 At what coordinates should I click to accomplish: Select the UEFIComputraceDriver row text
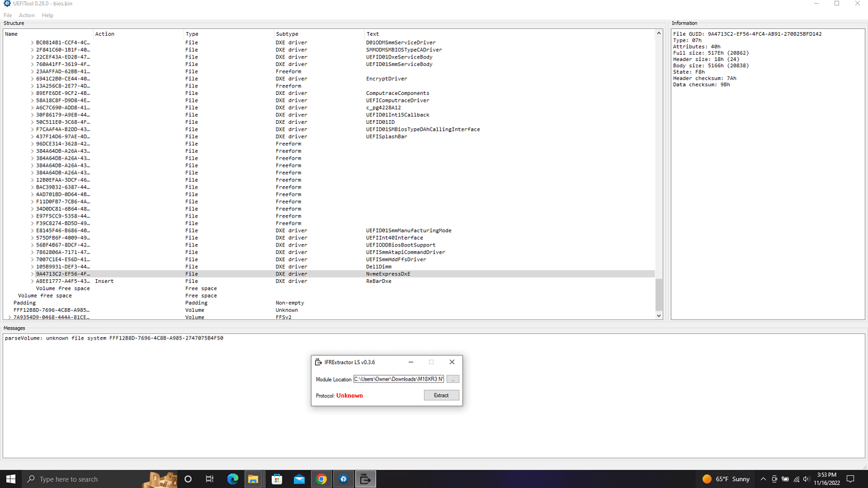click(x=398, y=101)
